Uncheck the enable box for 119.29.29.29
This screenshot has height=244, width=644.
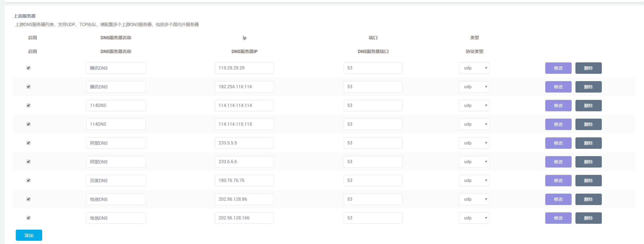click(x=28, y=68)
